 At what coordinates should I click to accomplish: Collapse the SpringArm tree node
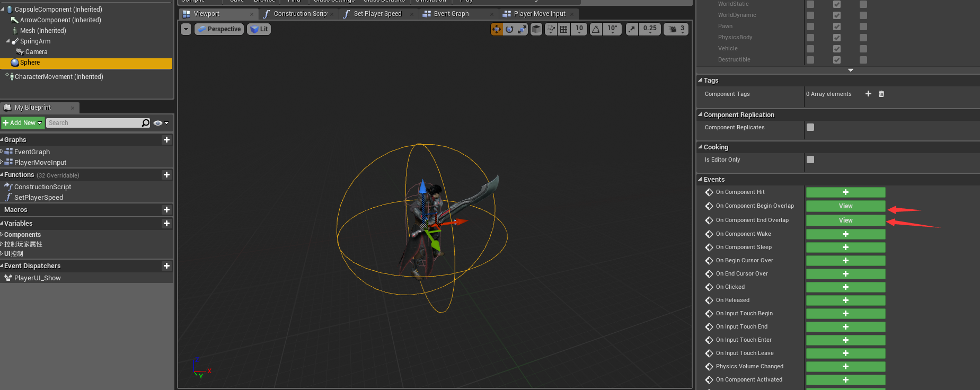pos(8,41)
